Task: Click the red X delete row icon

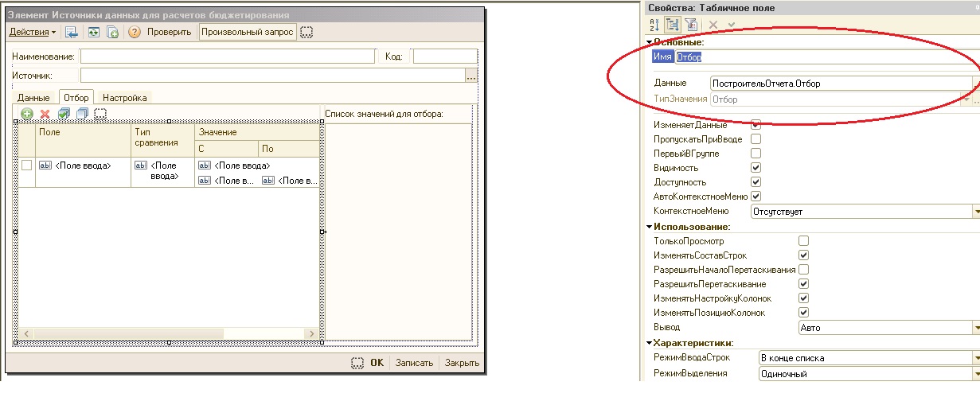Action: point(45,114)
